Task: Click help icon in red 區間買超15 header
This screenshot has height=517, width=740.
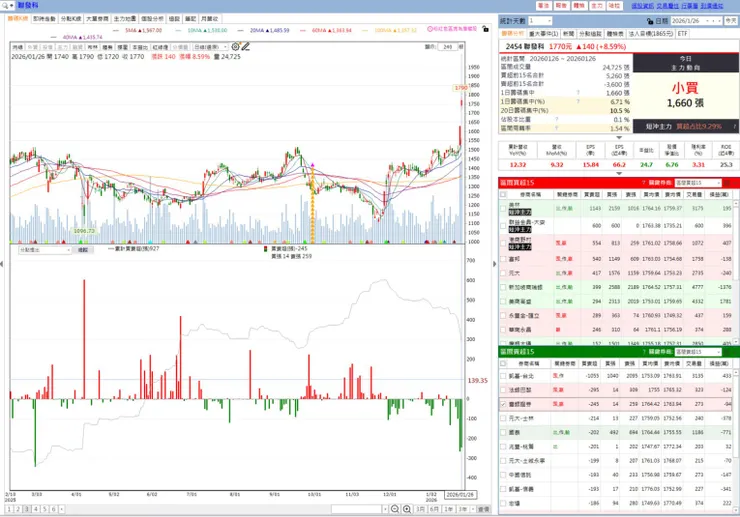Action: [x=643, y=183]
